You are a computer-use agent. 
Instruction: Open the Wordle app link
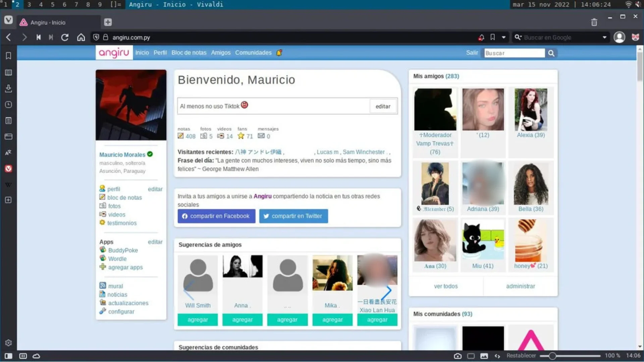click(117, 259)
